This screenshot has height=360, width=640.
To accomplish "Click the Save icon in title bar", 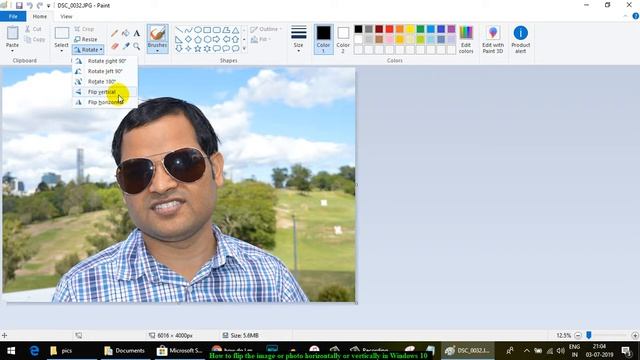I will pyautogui.click(x=19, y=5).
